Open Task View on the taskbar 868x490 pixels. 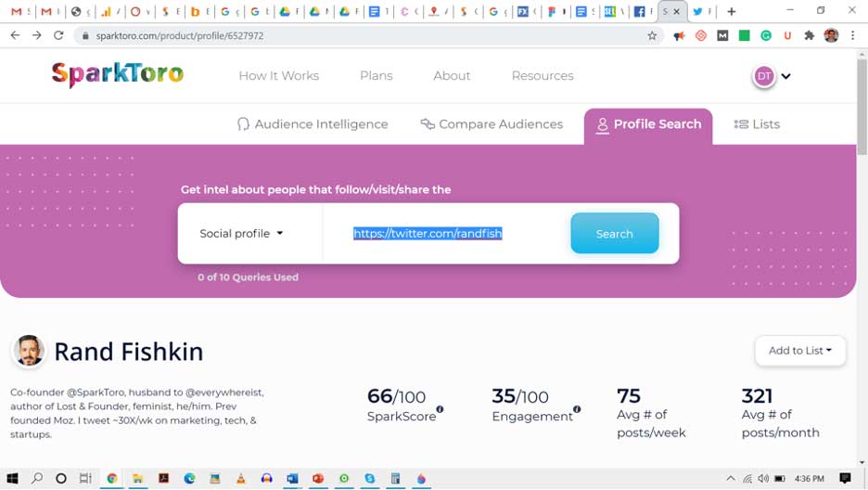pyautogui.click(x=85, y=478)
